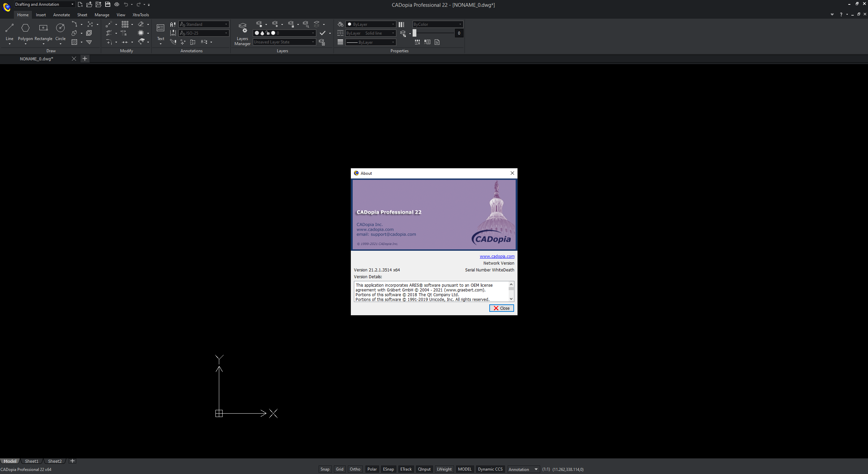Click the Properties sheet document icon
868x474 pixels.
(437, 42)
